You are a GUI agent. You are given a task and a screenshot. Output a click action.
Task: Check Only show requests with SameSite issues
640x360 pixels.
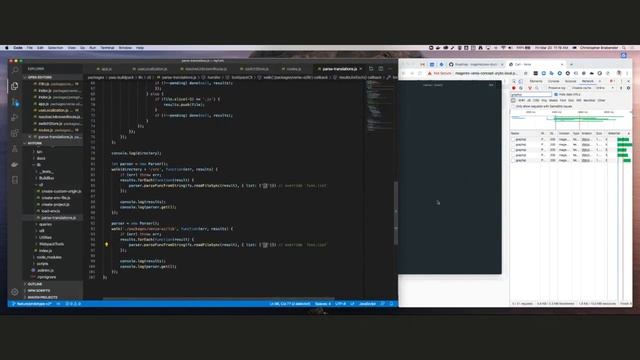point(514,107)
